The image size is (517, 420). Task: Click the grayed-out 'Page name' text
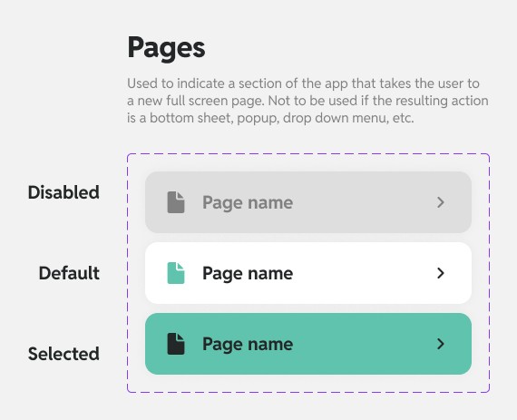tap(248, 203)
